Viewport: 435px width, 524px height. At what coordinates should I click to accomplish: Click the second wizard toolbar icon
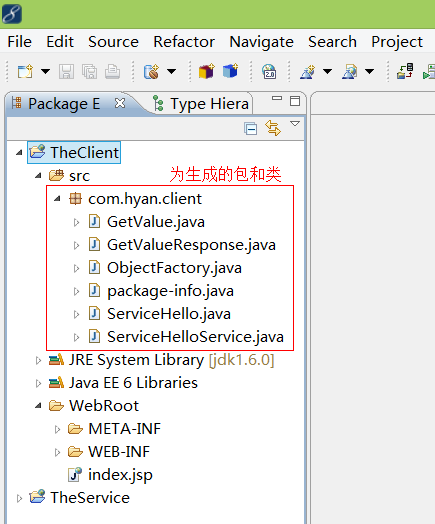349,72
